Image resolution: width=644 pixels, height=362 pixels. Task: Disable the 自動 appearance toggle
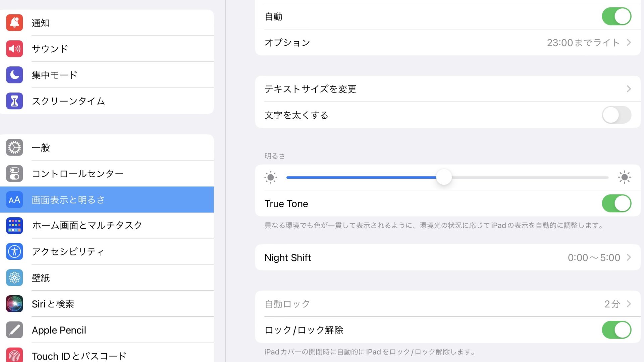pyautogui.click(x=616, y=16)
